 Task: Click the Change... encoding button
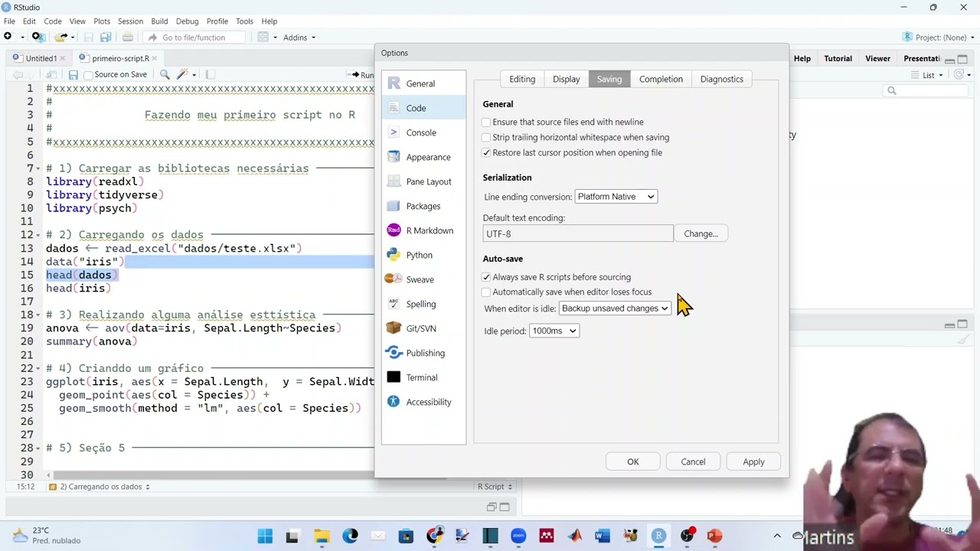[x=701, y=233]
